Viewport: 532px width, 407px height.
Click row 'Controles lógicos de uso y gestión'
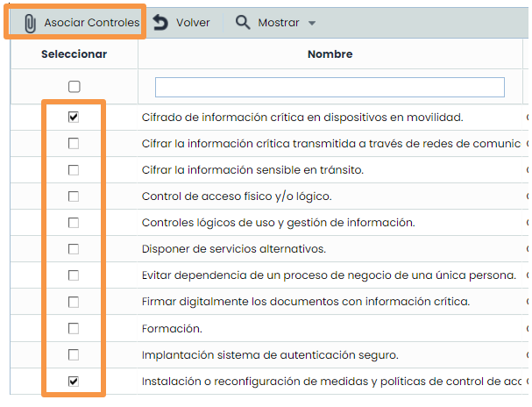[x=278, y=223]
